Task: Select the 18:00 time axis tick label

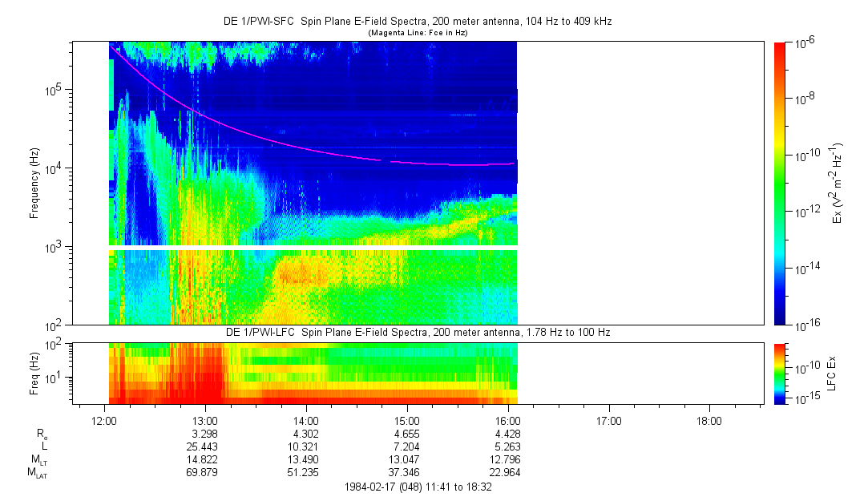Action: coord(709,421)
